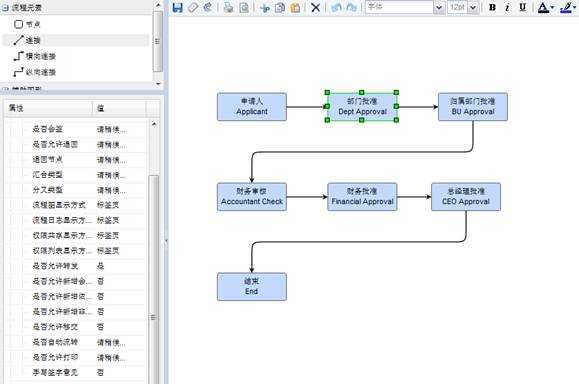Open the font family dropdown arrow

point(439,7)
